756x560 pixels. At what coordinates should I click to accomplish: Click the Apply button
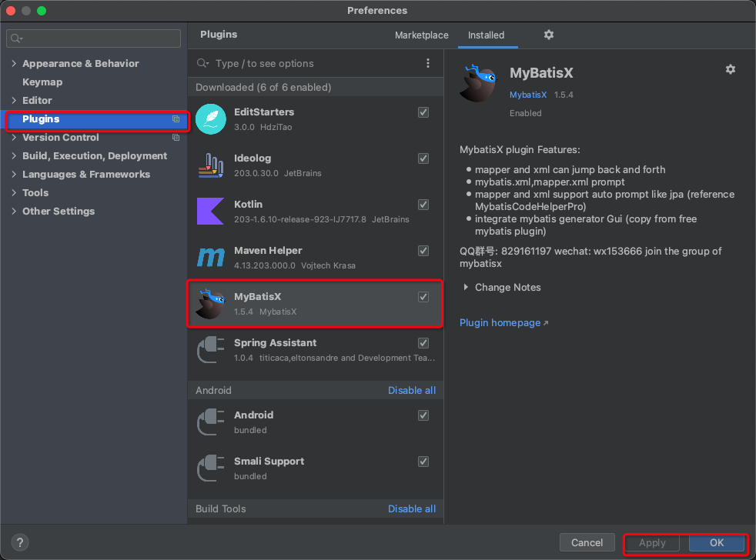(x=652, y=542)
